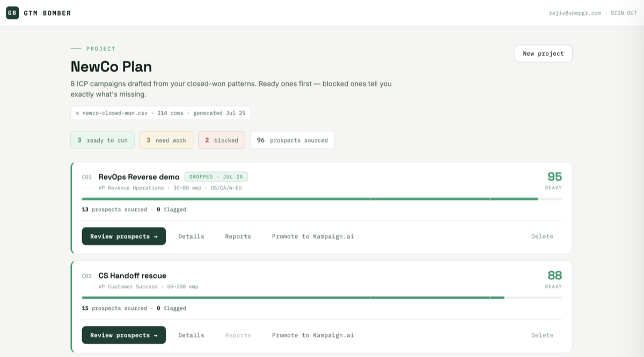Promote RevOps Reverse demo to Kampaign.ai
Image resolution: width=644 pixels, height=357 pixels.
point(313,236)
